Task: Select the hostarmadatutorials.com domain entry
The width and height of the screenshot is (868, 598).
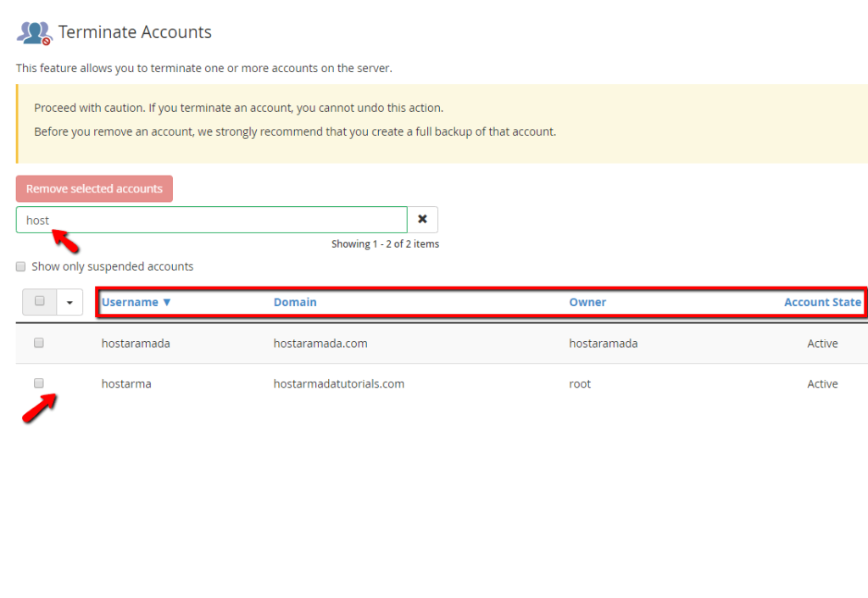Action: [x=338, y=383]
